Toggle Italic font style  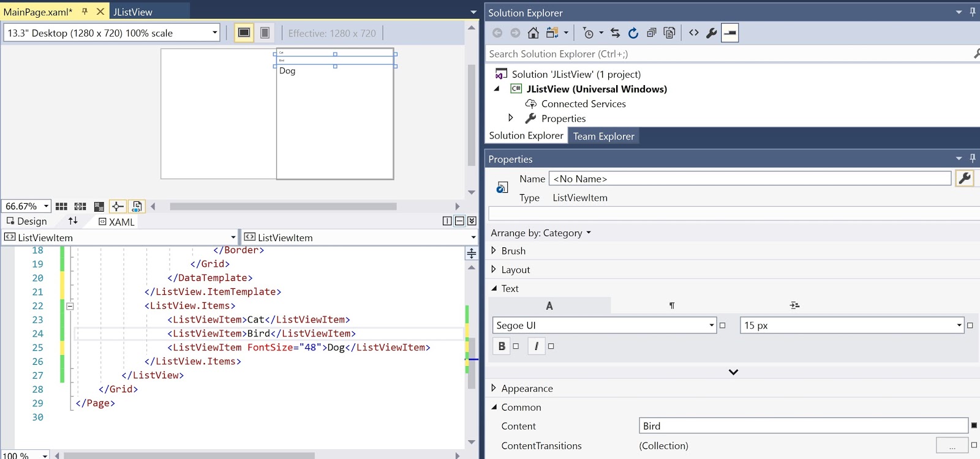pos(537,346)
